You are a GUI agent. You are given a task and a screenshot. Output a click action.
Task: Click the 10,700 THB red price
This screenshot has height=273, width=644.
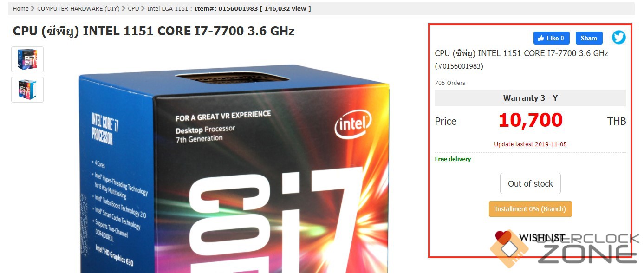point(530,121)
